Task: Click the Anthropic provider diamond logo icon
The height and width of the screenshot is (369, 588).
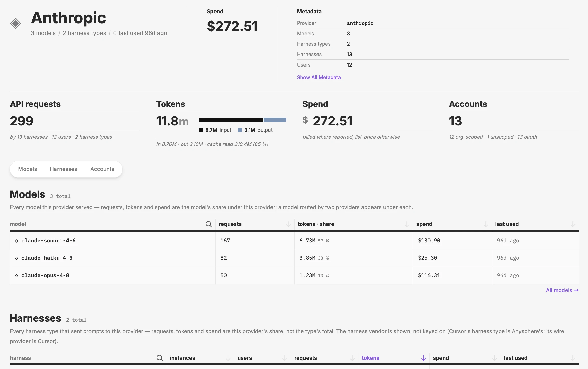Action: click(16, 23)
